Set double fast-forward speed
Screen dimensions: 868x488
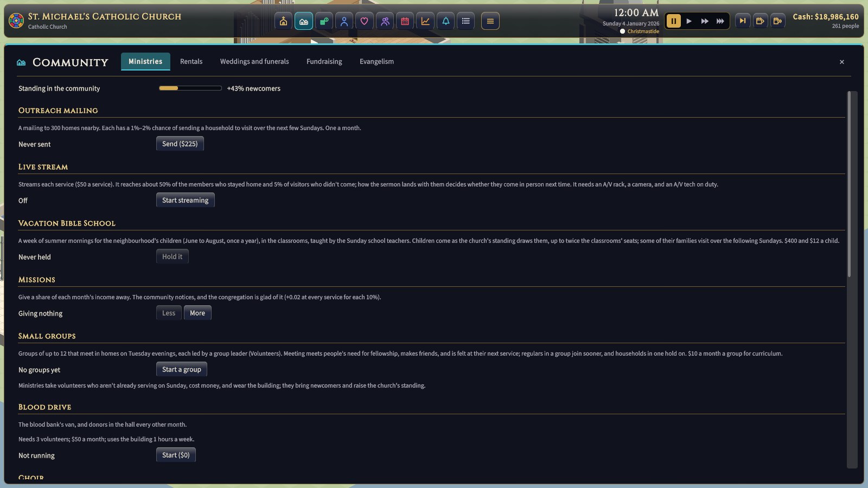point(705,21)
